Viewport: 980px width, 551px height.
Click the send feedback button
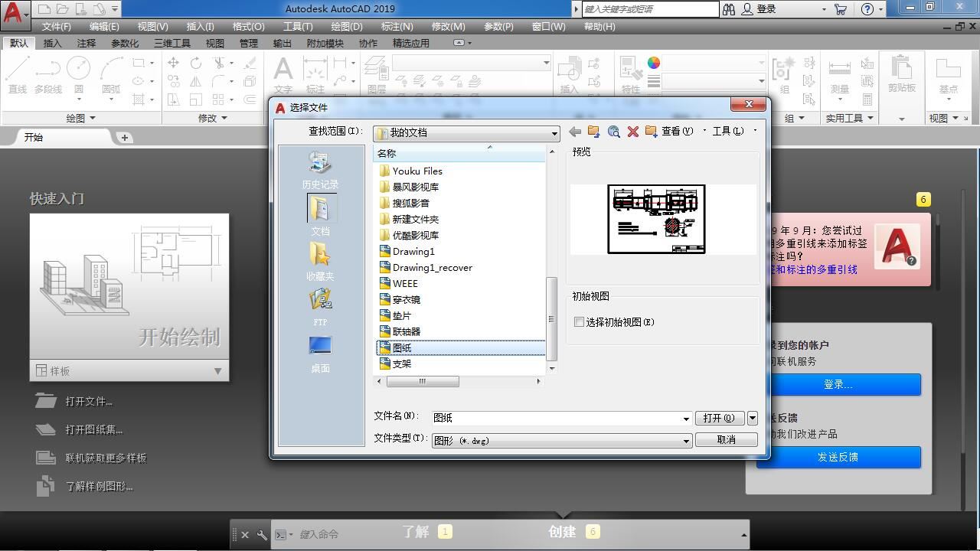[x=838, y=458]
